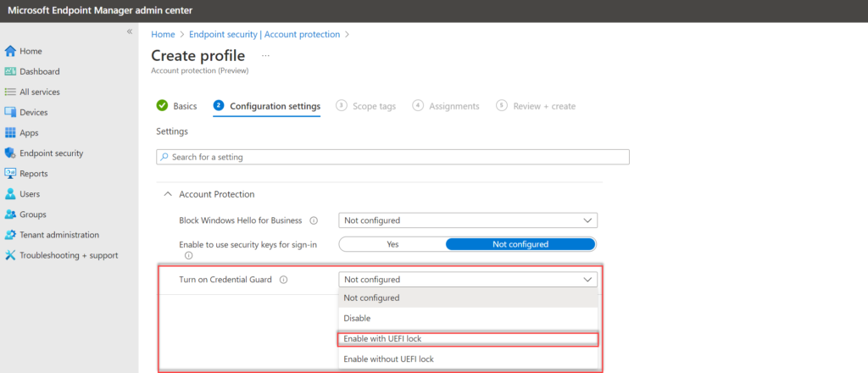Open the Configuration settings step tab

pyautogui.click(x=267, y=106)
